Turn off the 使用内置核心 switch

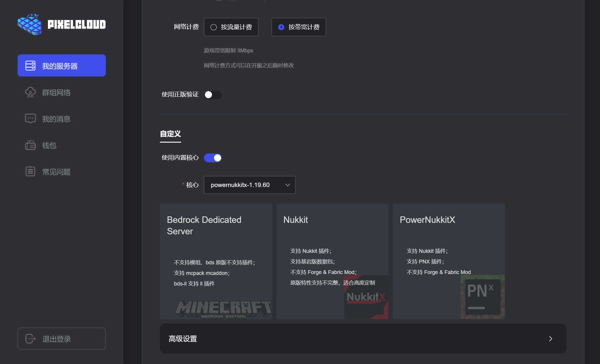pyautogui.click(x=213, y=158)
